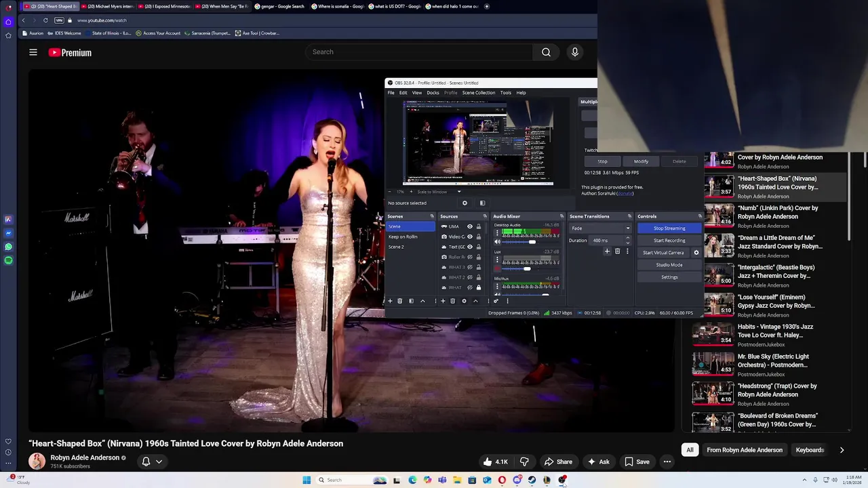Toggle lock on the UMA source

click(478, 226)
